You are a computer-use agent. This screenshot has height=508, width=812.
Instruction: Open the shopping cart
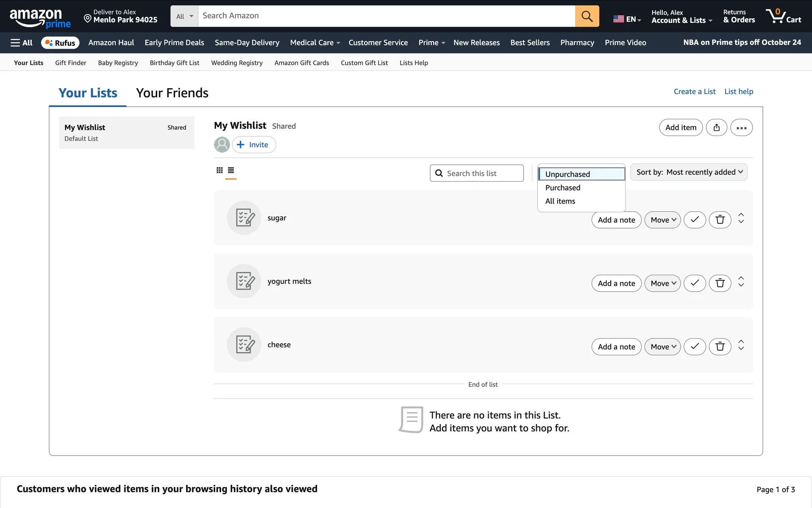(784, 16)
